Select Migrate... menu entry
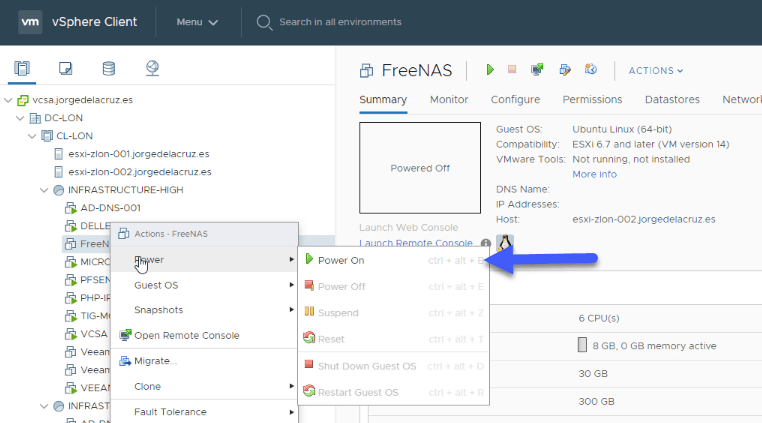Viewport: 762px width, 423px height. tap(204, 361)
